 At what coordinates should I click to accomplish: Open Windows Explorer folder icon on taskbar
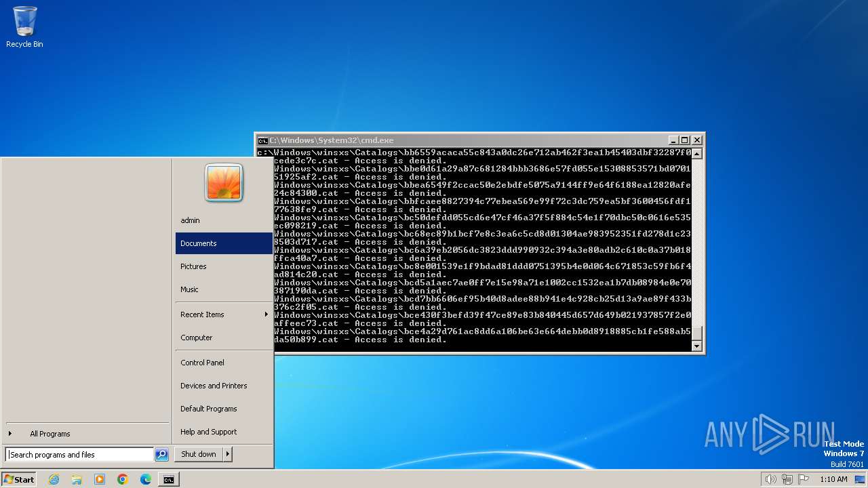coord(77,479)
